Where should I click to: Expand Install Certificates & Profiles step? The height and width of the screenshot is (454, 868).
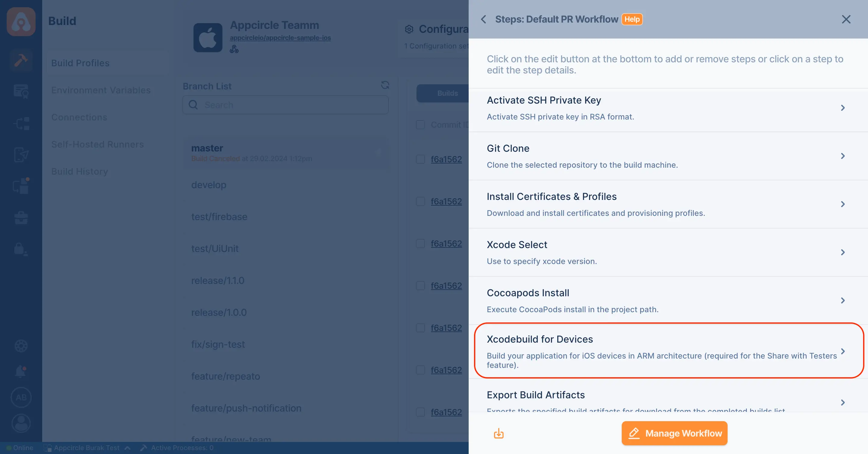(x=843, y=204)
